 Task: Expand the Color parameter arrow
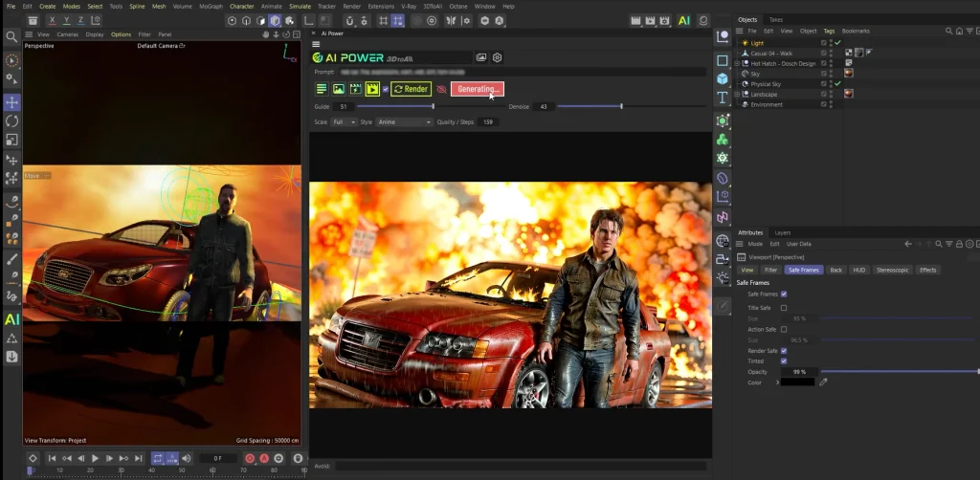click(777, 382)
